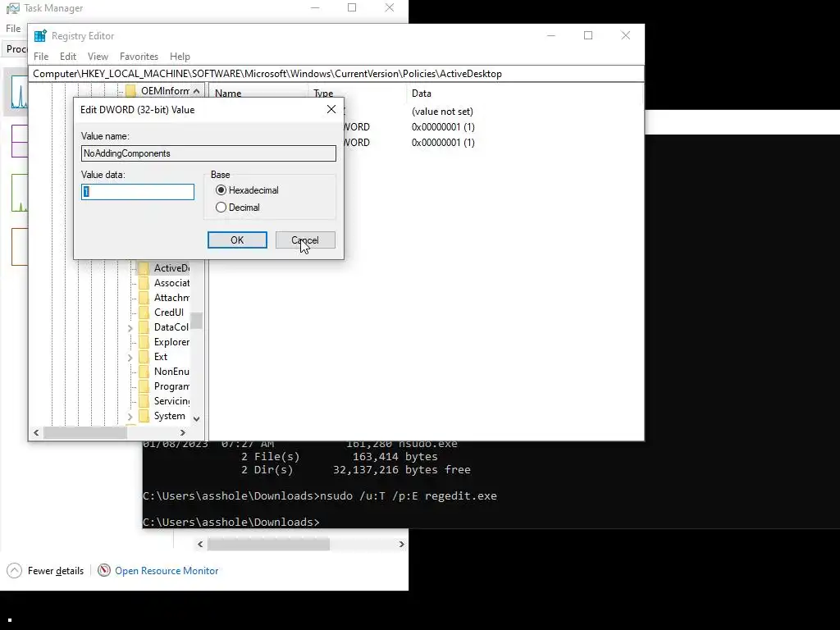Click into the Value data field

(x=138, y=192)
